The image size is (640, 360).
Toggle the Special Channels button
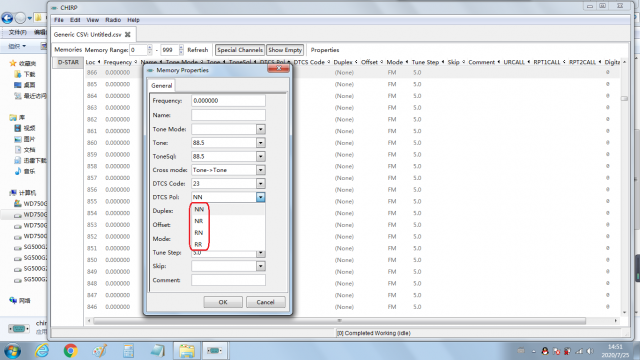tap(240, 50)
